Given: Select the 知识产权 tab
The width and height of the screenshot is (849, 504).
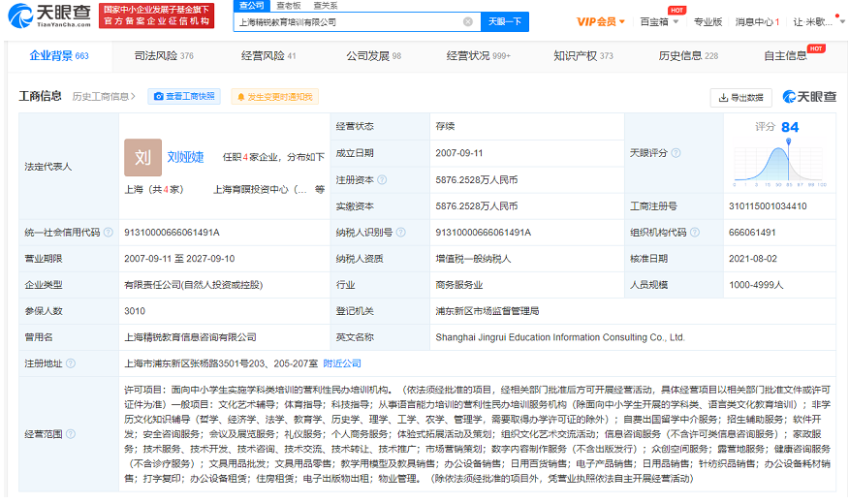Looking at the screenshot, I should click(583, 56).
